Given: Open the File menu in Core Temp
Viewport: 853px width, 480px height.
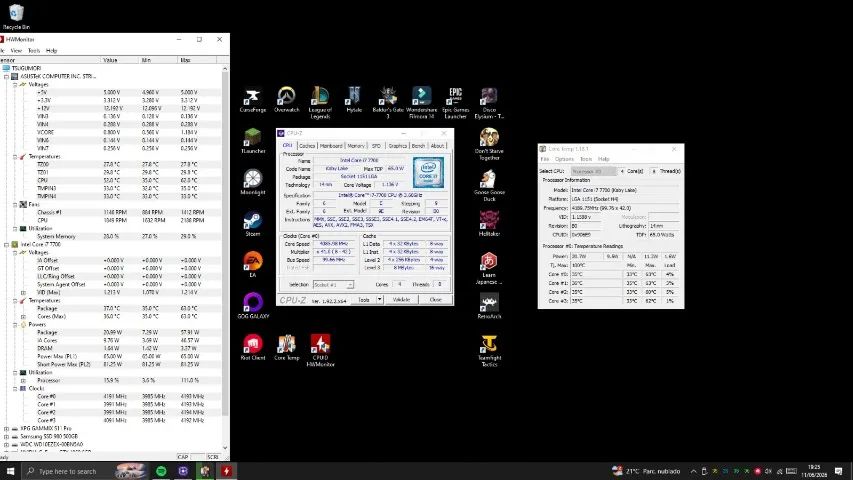Looking at the screenshot, I should (545, 159).
